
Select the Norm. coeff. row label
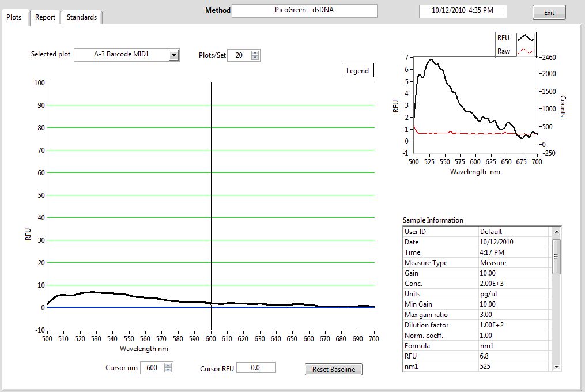point(424,336)
